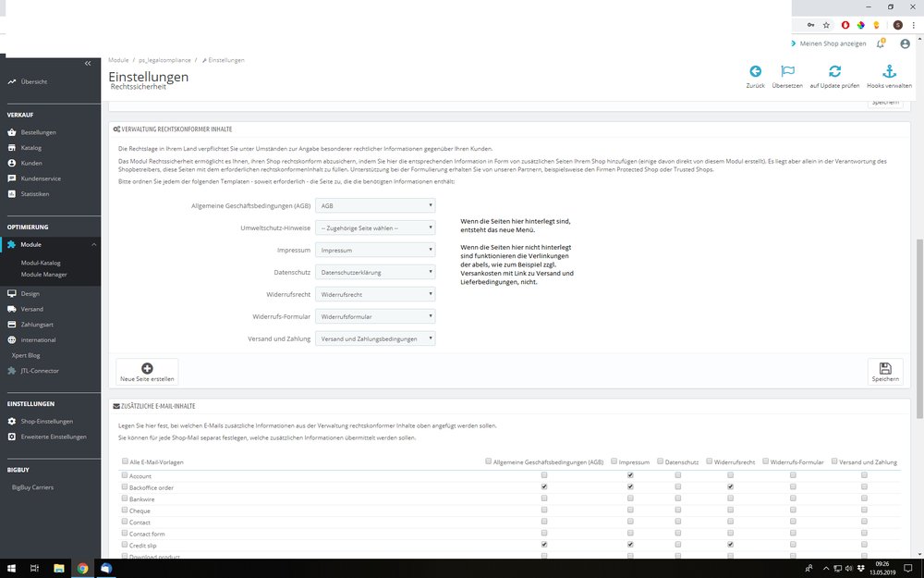924x578 pixels.
Task: Open File Explorer in the taskbar
Action: (x=59, y=569)
